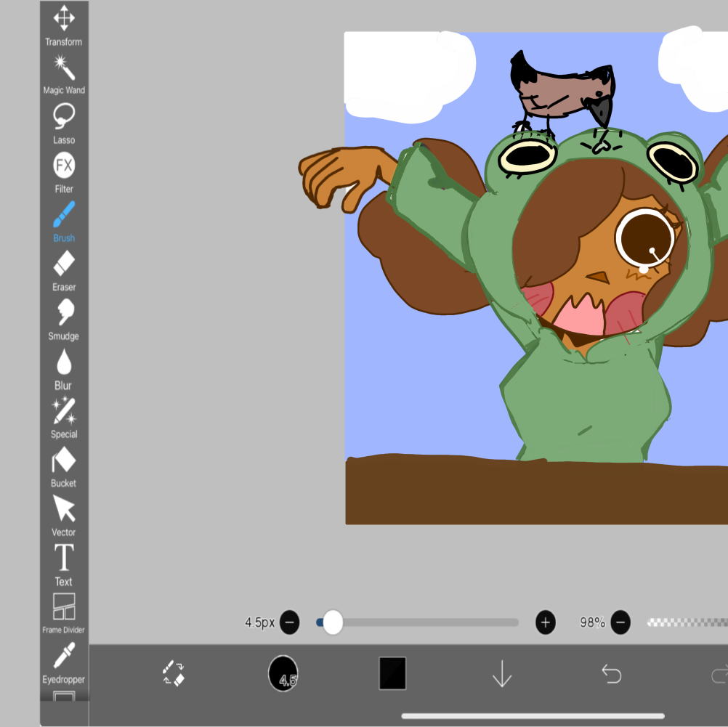This screenshot has width=728, height=727.
Task: Add text with the Text tool
Action: [x=64, y=564]
